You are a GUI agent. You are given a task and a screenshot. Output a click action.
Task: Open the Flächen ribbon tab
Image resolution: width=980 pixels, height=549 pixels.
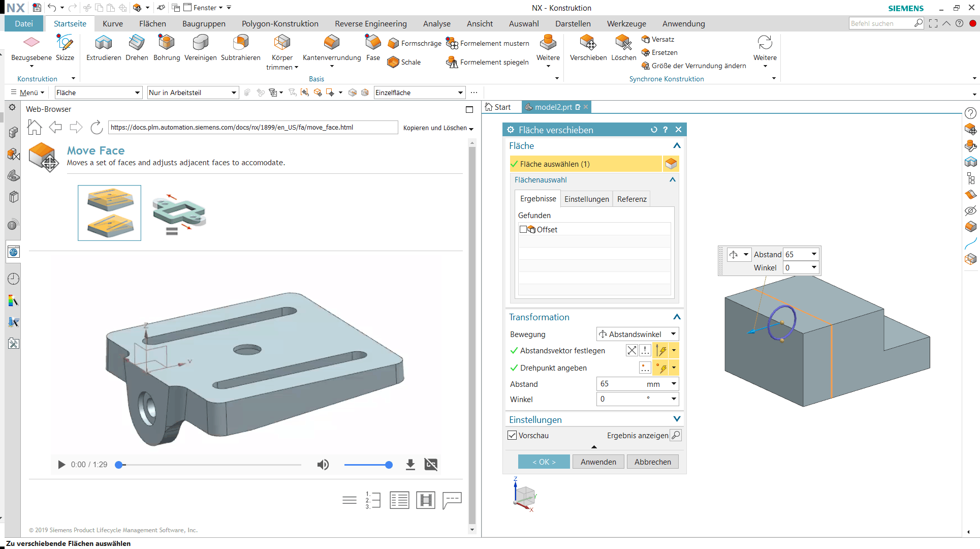152,23
